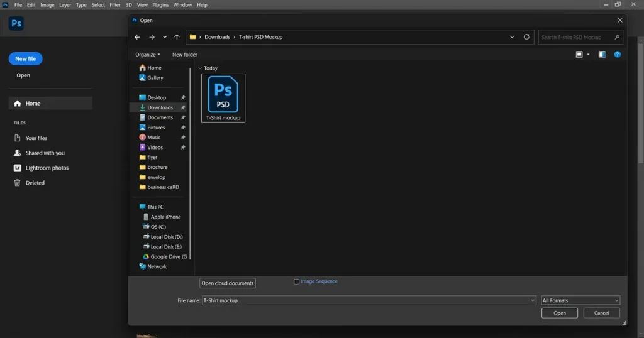This screenshot has height=338, width=644.
Task: Open the Layer menu
Action: pos(65,5)
